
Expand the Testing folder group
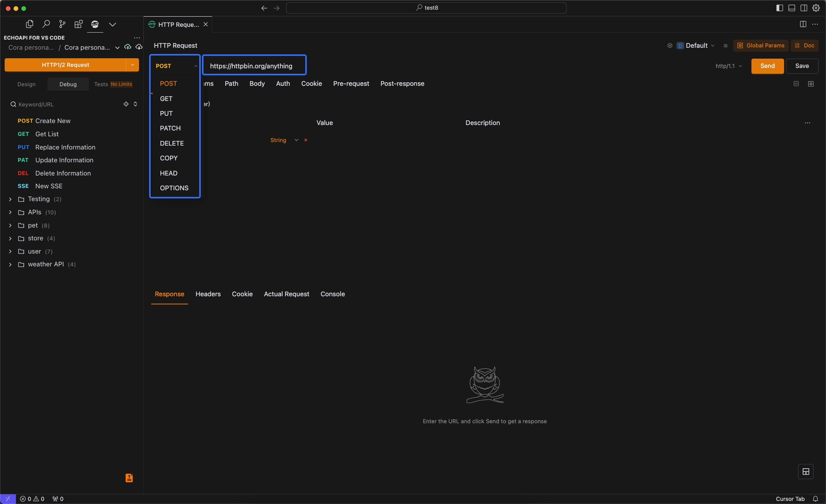tap(10, 198)
